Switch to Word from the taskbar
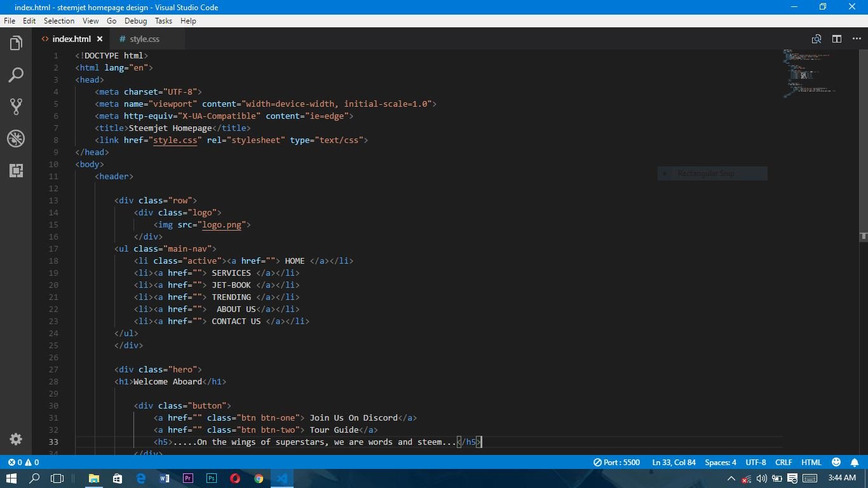 click(x=165, y=478)
